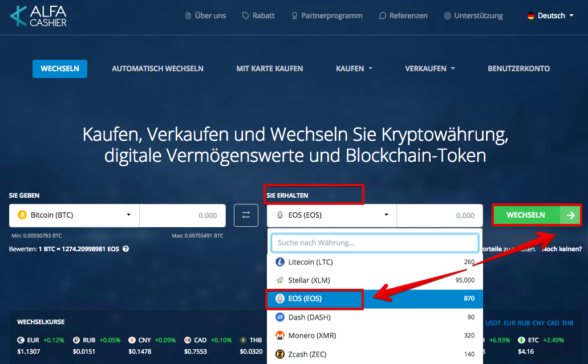Expand the Verkaufen menu

pos(430,68)
